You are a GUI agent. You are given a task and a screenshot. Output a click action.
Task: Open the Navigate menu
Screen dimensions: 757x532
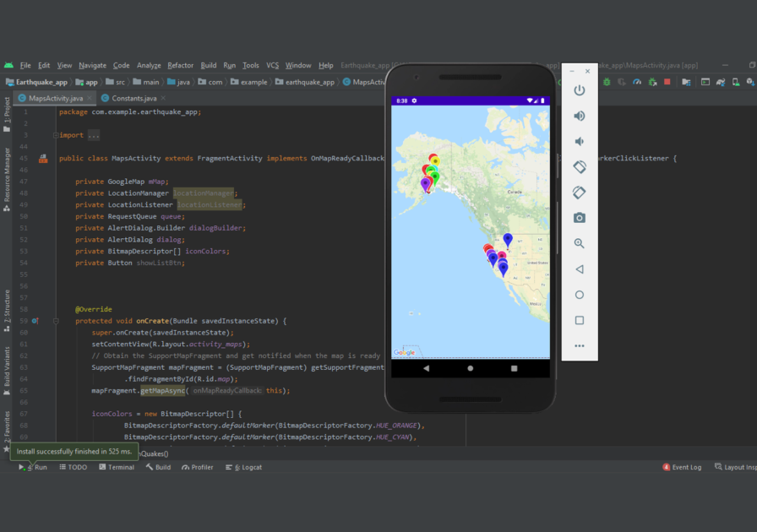pos(92,65)
